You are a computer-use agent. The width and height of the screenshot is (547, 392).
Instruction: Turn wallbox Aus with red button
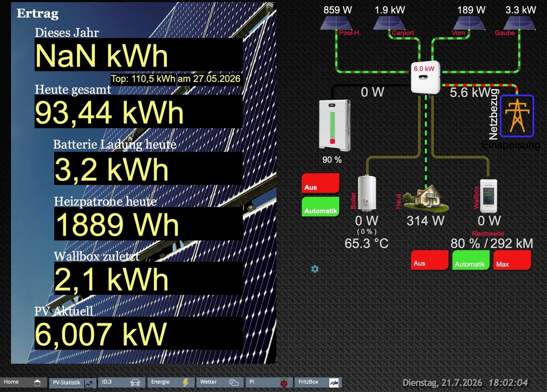coord(429,260)
